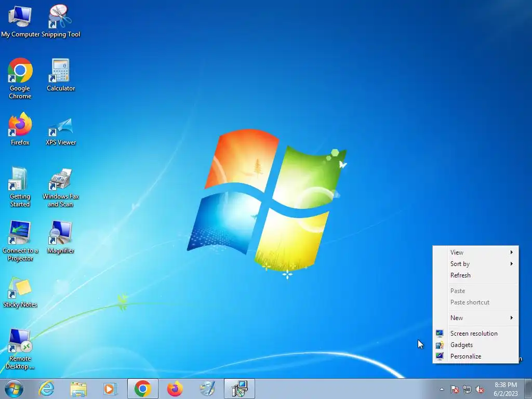532x399 pixels.
Task: Expand the Sort by submenu
Action: coord(476,264)
